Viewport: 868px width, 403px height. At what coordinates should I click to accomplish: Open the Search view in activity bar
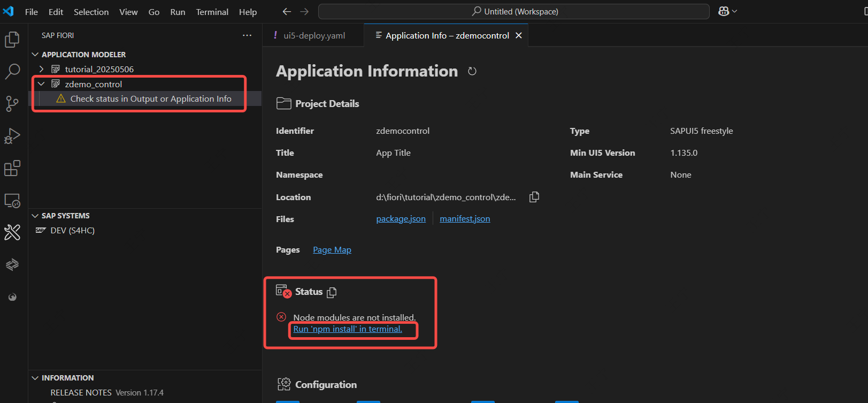pos(12,71)
